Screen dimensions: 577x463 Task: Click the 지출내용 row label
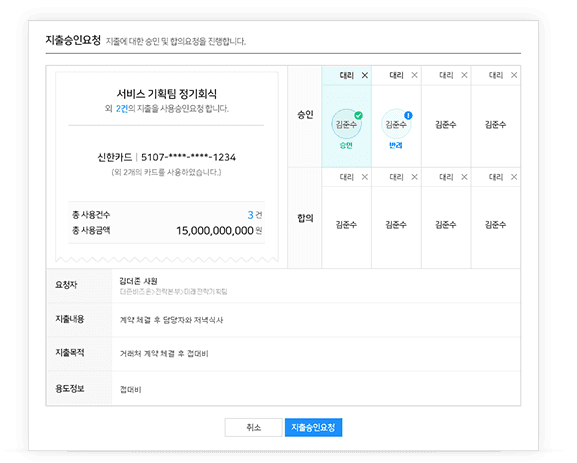point(70,319)
